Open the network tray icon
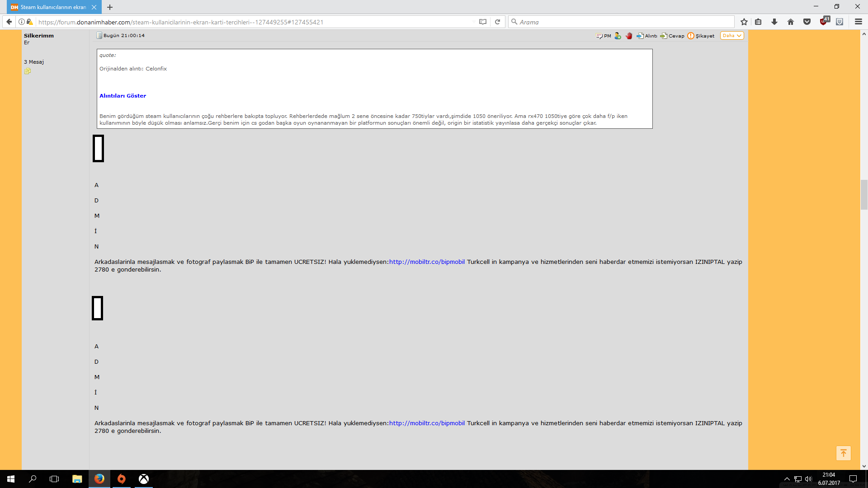This screenshot has height=488, width=868. coord(798,479)
